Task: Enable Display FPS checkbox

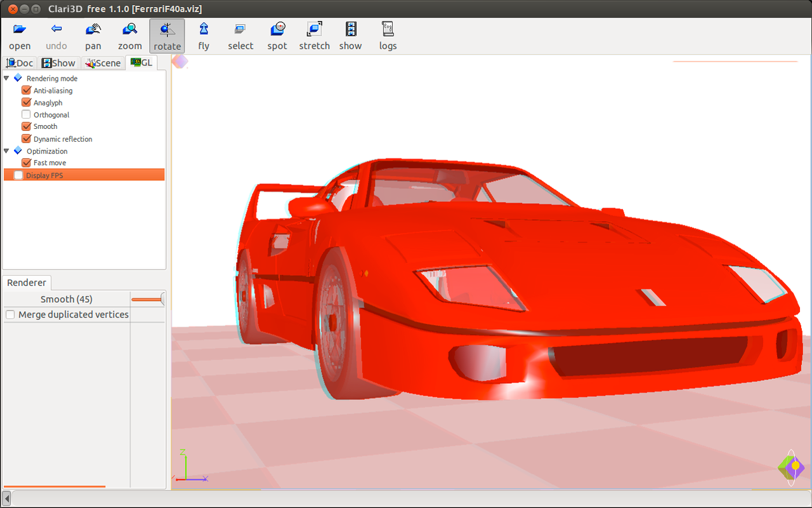Action: 18,175
